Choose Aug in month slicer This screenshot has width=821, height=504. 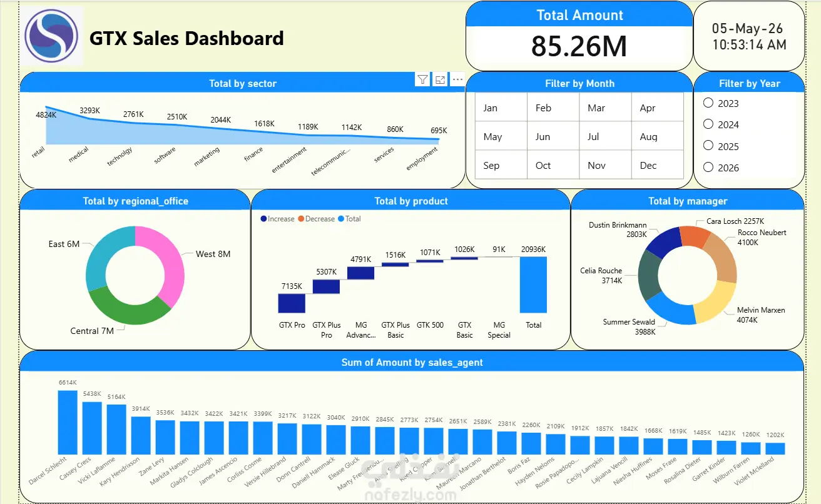pyautogui.click(x=657, y=136)
